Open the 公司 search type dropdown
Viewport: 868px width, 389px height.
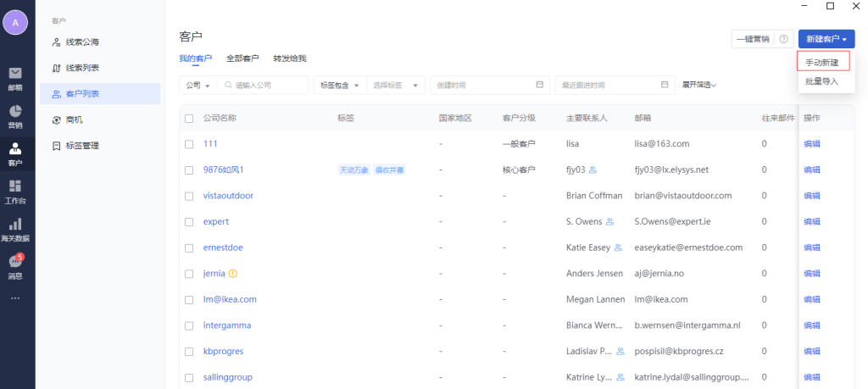point(198,86)
